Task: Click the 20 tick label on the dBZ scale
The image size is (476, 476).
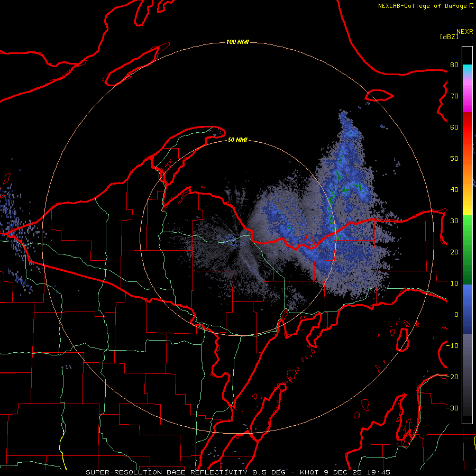Action: [454, 252]
